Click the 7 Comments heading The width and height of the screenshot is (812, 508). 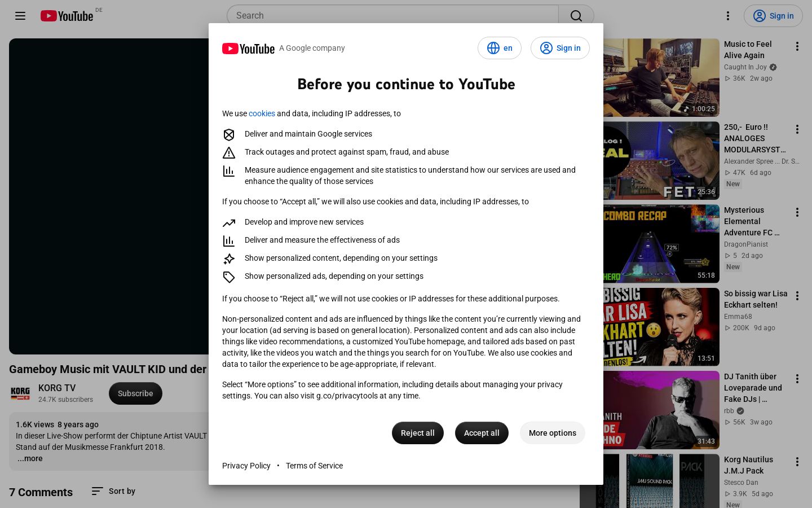click(41, 492)
